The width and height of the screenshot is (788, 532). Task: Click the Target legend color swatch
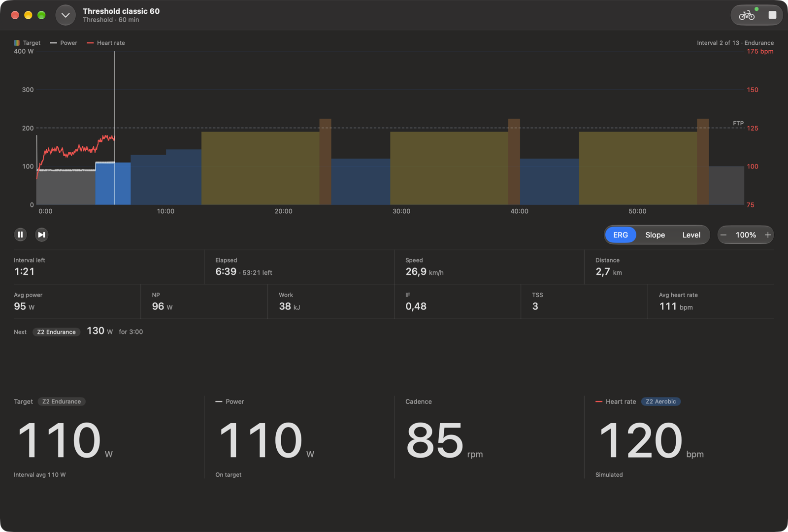click(17, 43)
